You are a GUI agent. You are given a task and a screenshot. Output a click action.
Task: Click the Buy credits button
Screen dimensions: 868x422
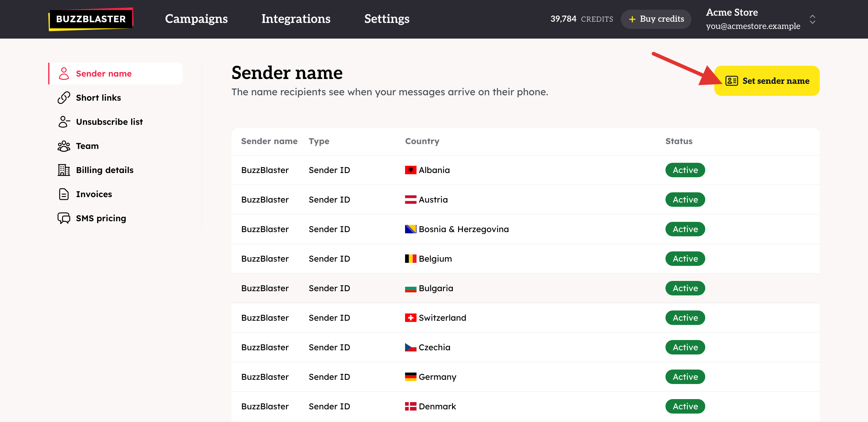pyautogui.click(x=656, y=19)
